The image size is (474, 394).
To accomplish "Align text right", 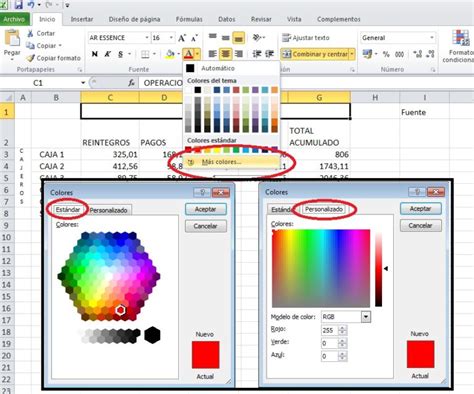I will (x=239, y=54).
